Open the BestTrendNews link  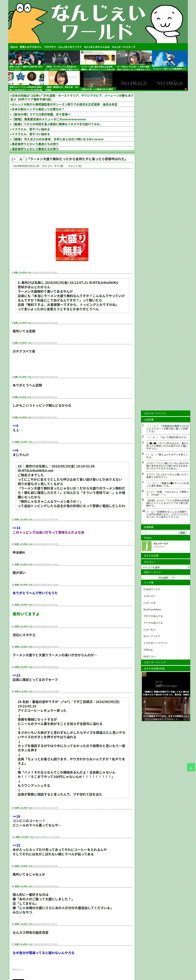(x=152, y=609)
